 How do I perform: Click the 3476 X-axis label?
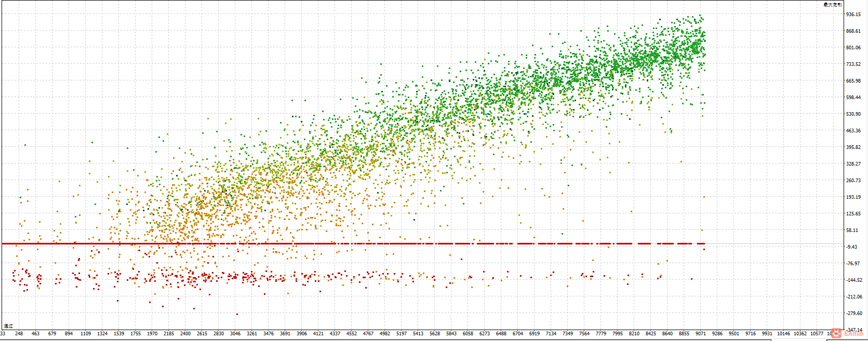point(269,334)
